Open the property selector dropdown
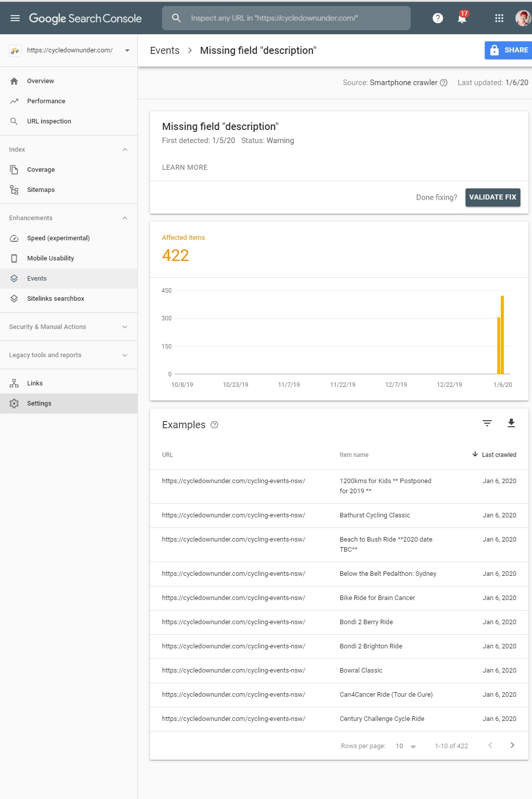Image resolution: width=532 pixels, height=799 pixels. [127, 50]
